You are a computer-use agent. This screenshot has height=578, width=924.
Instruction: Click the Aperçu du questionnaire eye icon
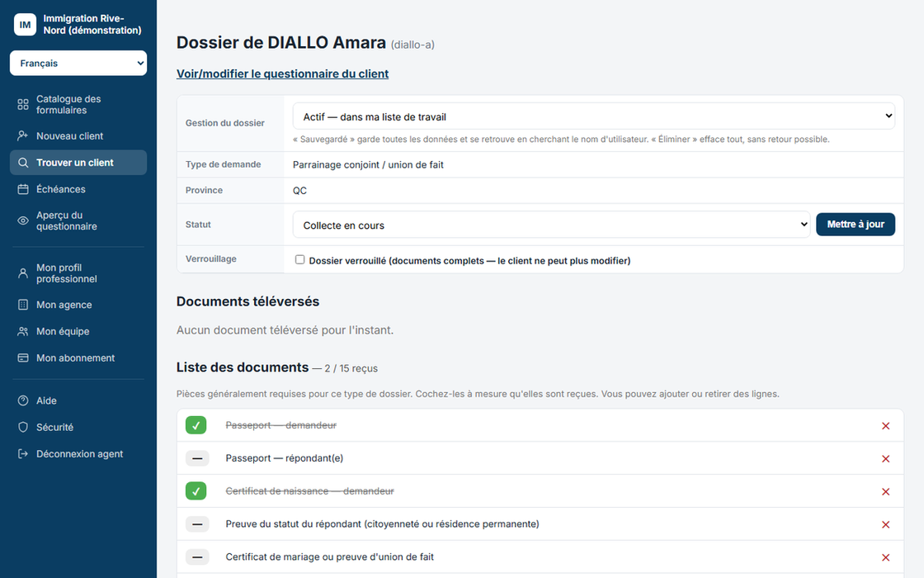[23, 220]
